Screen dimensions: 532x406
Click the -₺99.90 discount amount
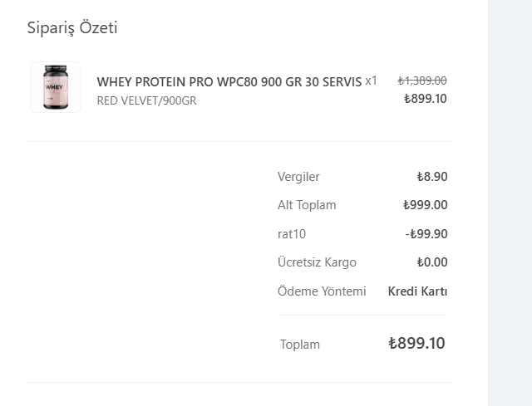coord(426,234)
